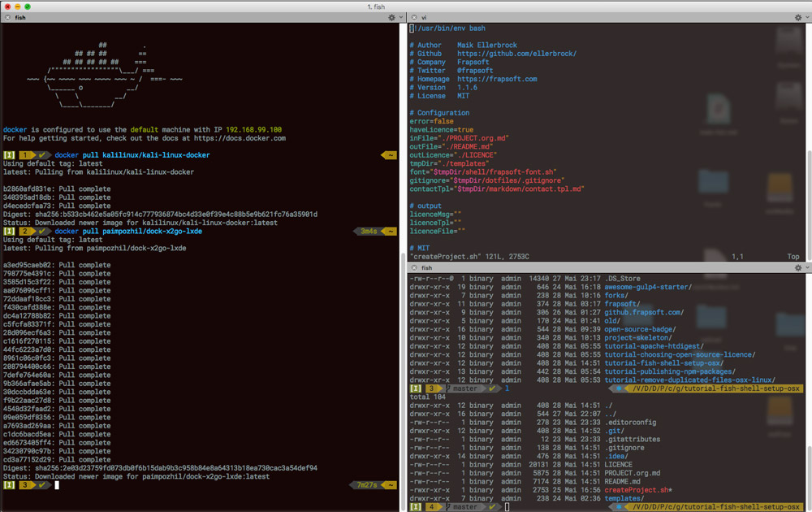This screenshot has height=512, width=812.
Task: Click the checkmark in prompt 3 of left pane
Action: tap(42, 485)
